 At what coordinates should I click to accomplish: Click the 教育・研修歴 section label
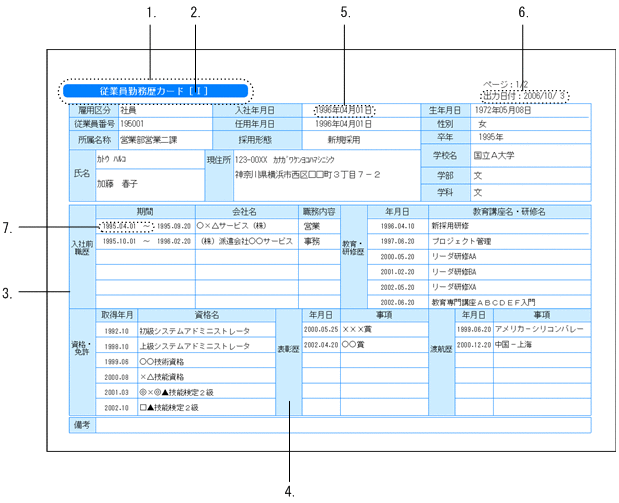(353, 257)
